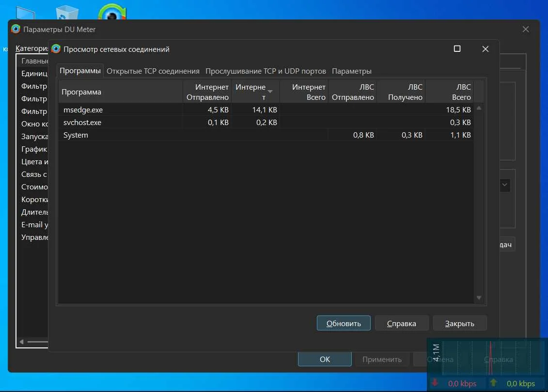Click the DU Meter icon in connections dialog title

[x=56, y=49]
